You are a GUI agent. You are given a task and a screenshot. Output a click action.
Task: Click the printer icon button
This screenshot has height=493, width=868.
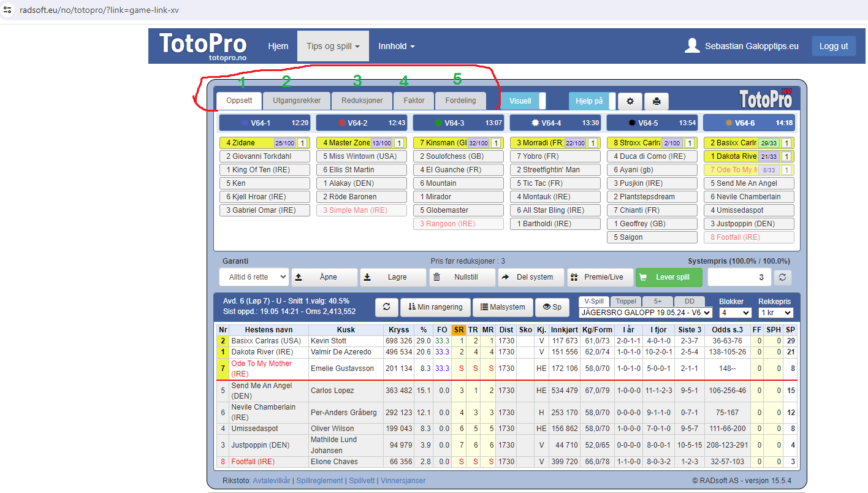pos(657,101)
